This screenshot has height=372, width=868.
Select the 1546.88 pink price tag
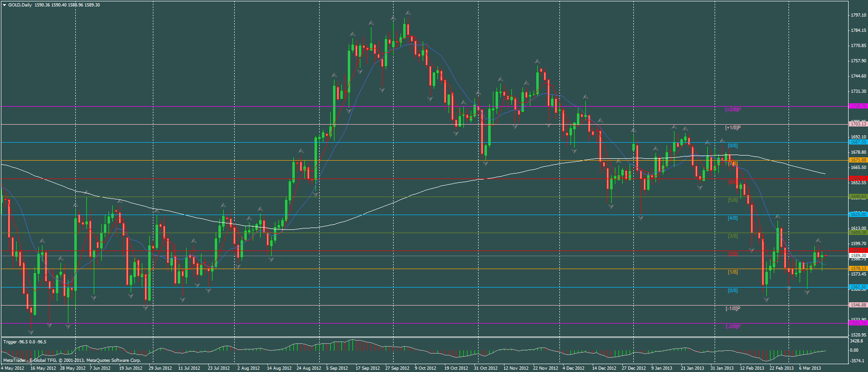point(858,305)
